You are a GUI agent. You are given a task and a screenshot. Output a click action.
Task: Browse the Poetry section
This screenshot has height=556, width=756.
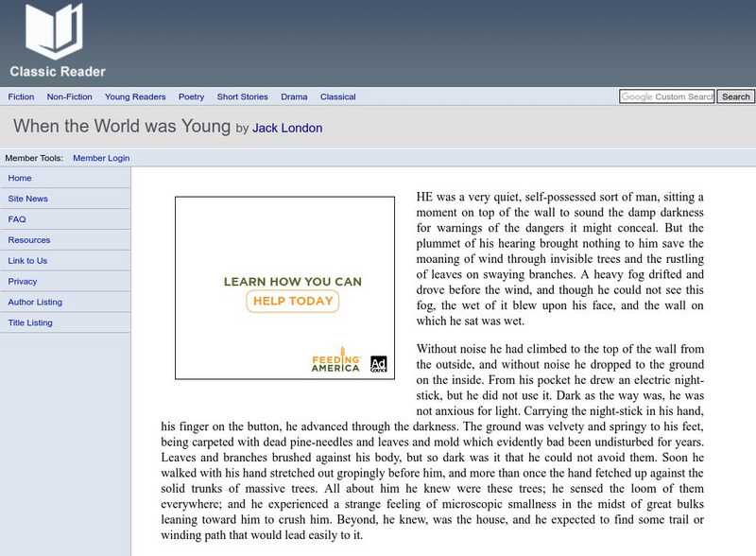[x=191, y=96]
